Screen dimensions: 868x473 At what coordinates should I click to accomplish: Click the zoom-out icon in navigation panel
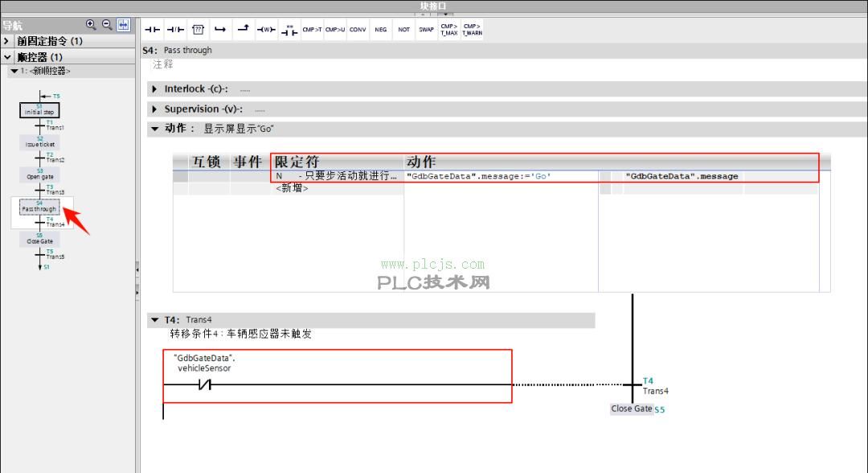point(105,24)
